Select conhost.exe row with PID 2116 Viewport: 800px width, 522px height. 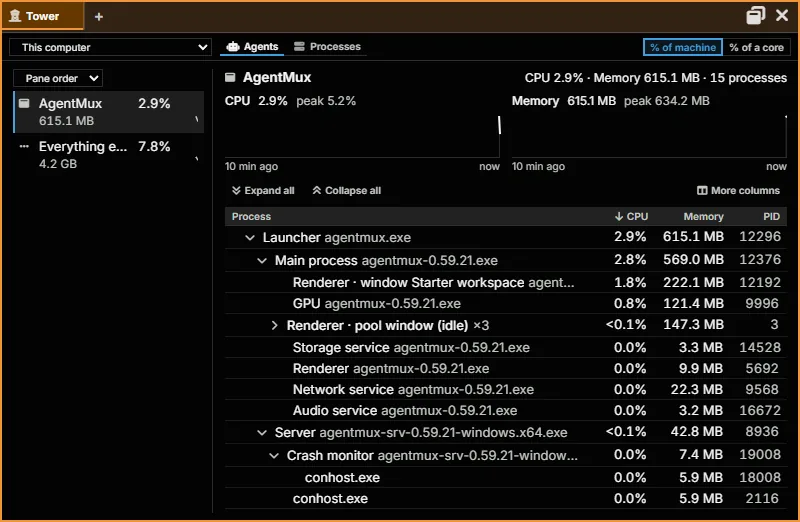click(x=506, y=499)
